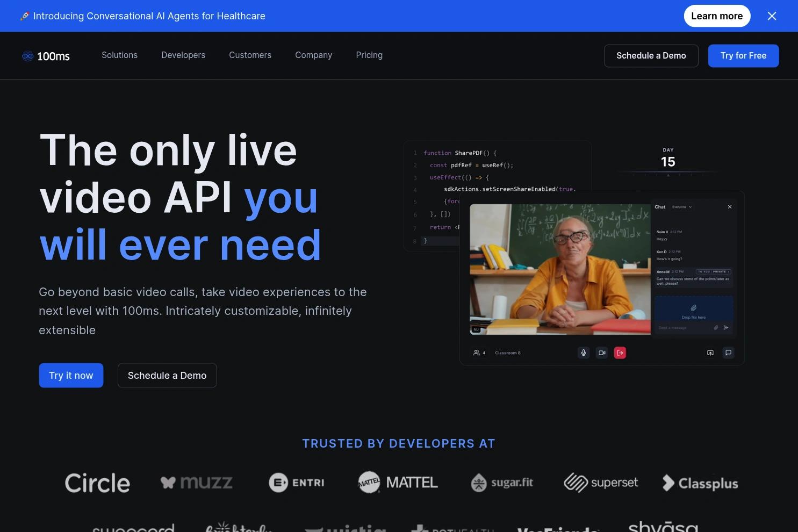Click the Day 15 timeline slider
Image resolution: width=798 pixels, height=532 pixels.
tap(668, 173)
